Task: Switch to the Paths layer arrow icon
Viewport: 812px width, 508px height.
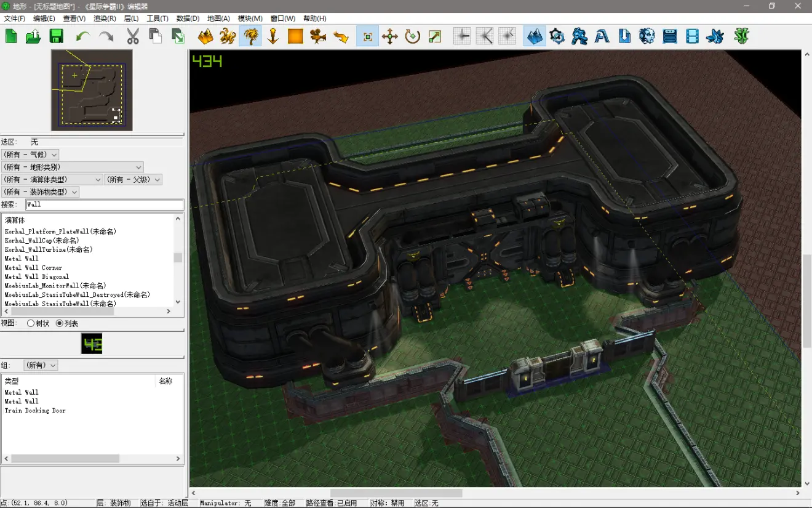Action: (x=341, y=36)
